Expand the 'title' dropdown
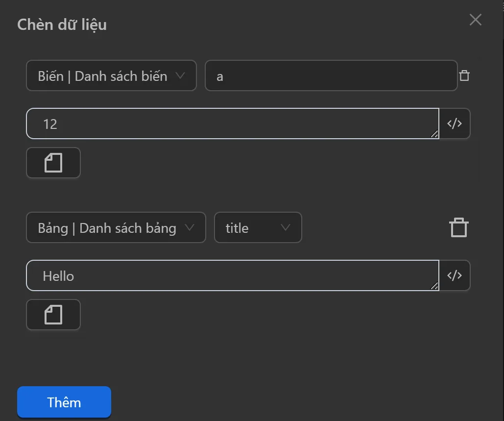Screen dimensions: 504x421 click(x=258, y=227)
